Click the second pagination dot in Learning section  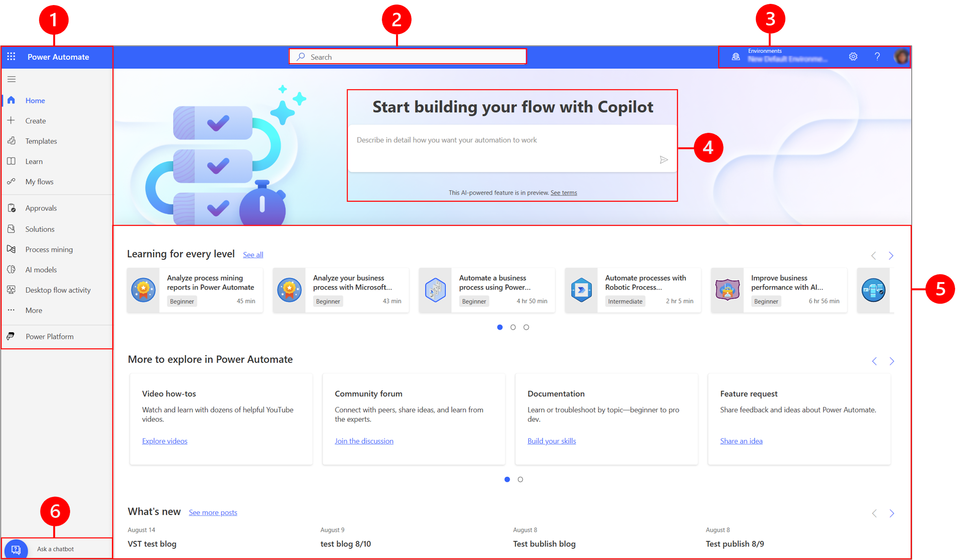(x=513, y=327)
